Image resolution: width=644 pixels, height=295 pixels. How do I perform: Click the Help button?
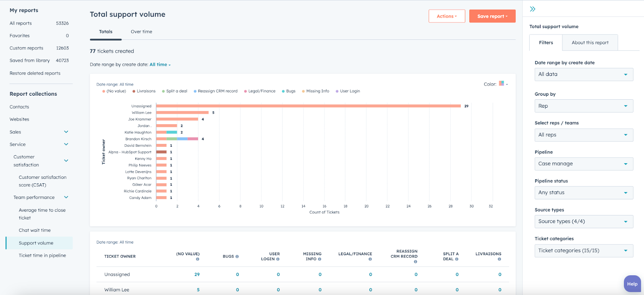(632, 284)
